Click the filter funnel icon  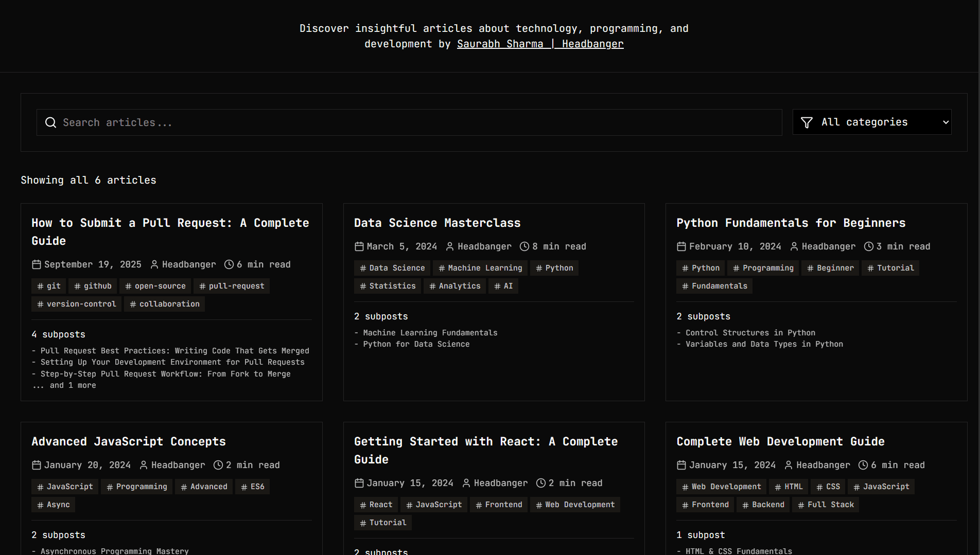pos(807,122)
